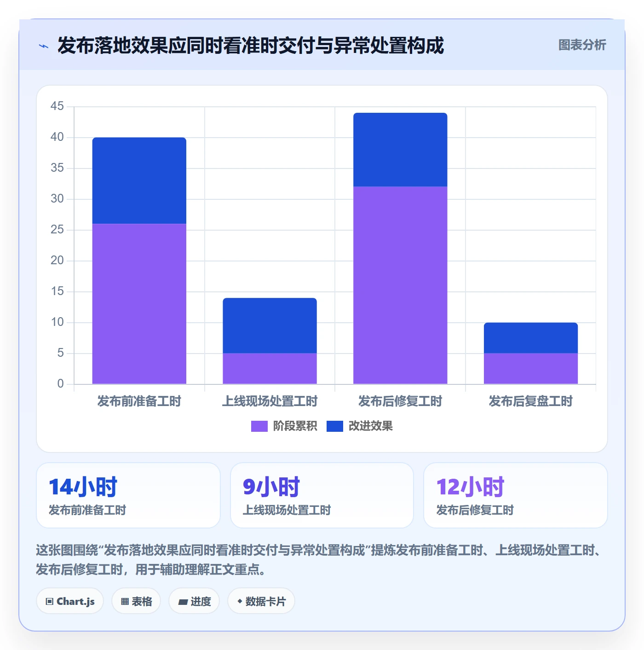644x650 pixels.
Task: Click the 改进效果 legend label
Action: [x=370, y=426]
